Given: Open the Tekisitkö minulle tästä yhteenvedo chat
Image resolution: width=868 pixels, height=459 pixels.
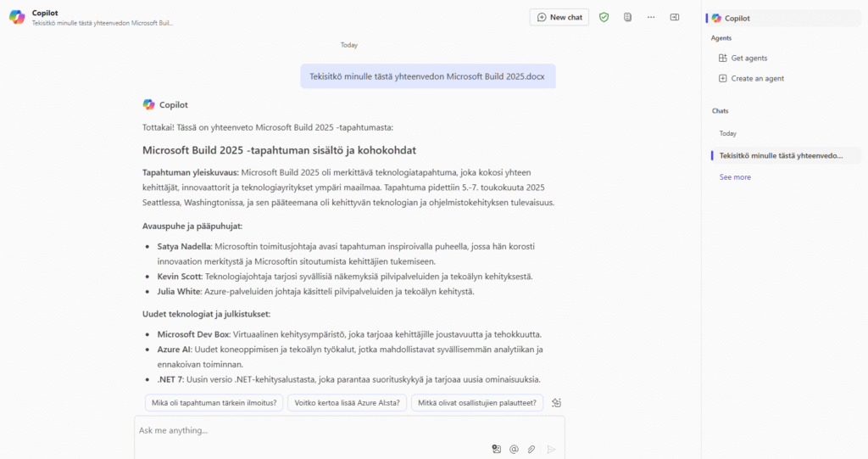Looking at the screenshot, I should point(786,156).
